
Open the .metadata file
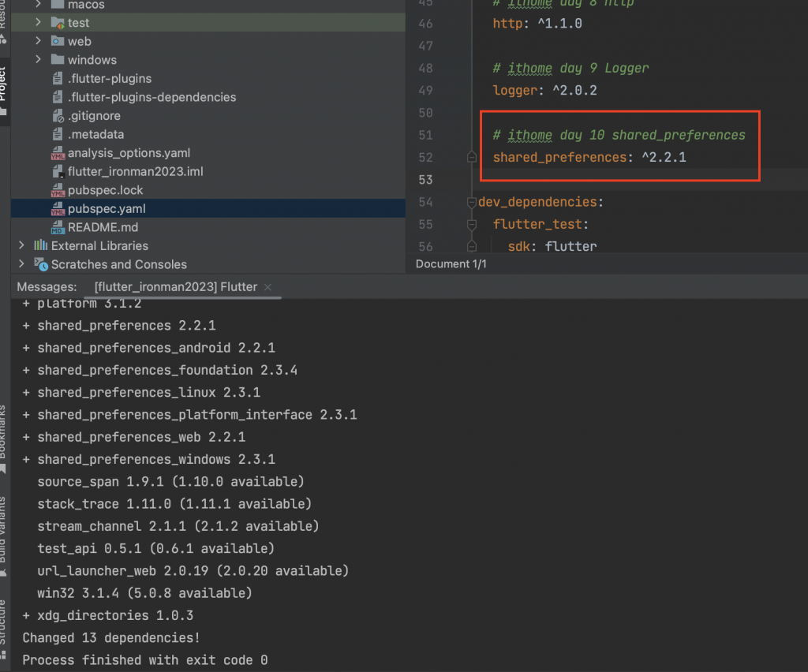click(x=95, y=134)
